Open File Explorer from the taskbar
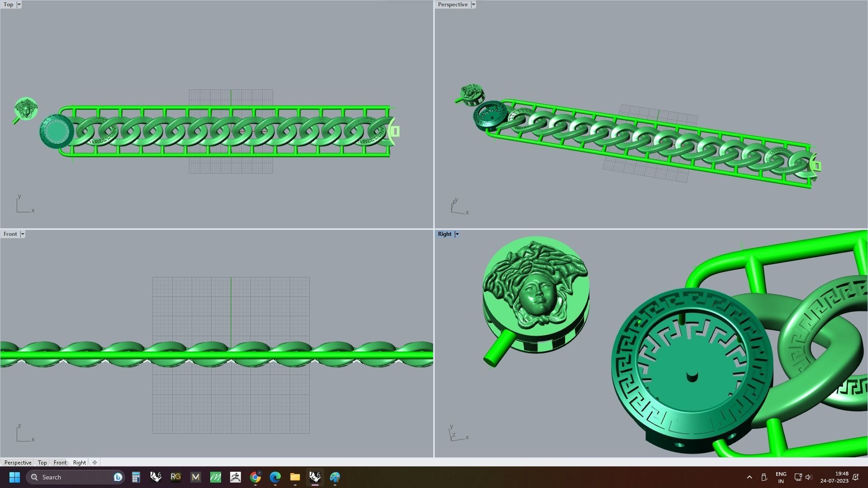Image resolution: width=868 pixels, height=488 pixels. (x=295, y=477)
